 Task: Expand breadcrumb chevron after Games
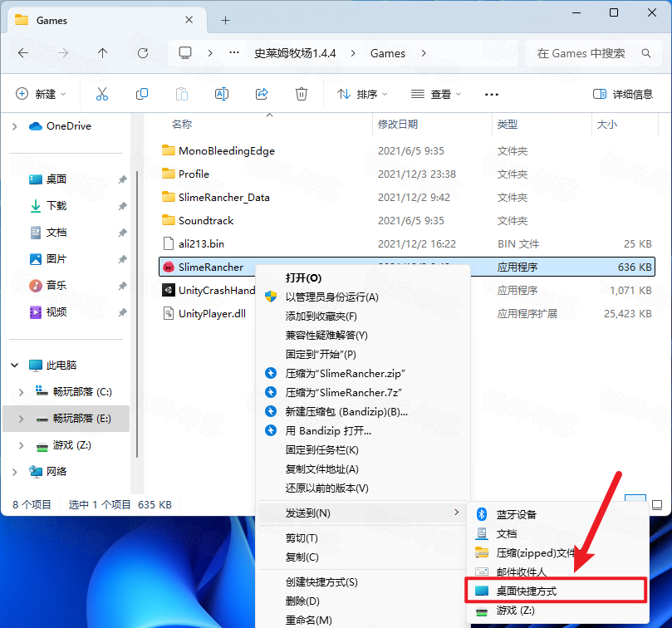click(424, 53)
